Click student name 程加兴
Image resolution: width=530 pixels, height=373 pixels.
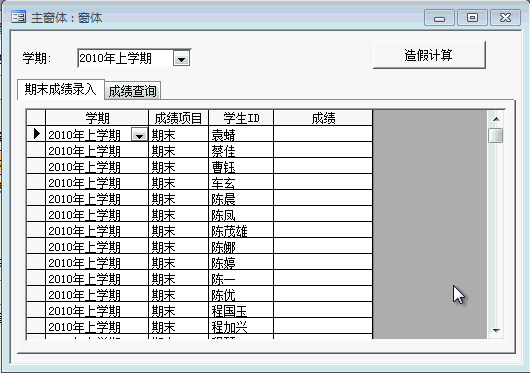click(x=229, y=327)
